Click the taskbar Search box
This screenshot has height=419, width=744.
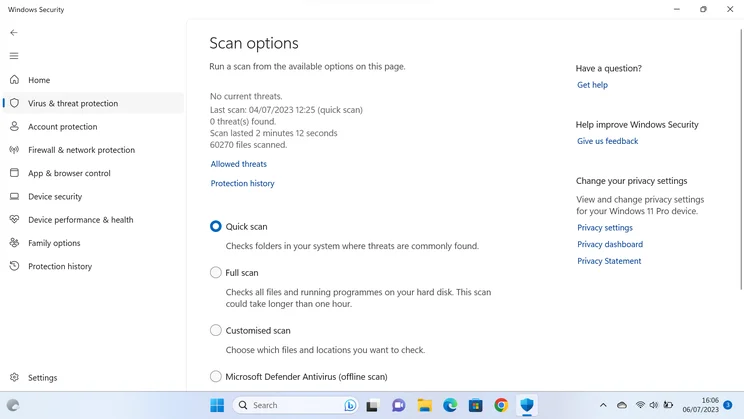[x=295, y=405]
